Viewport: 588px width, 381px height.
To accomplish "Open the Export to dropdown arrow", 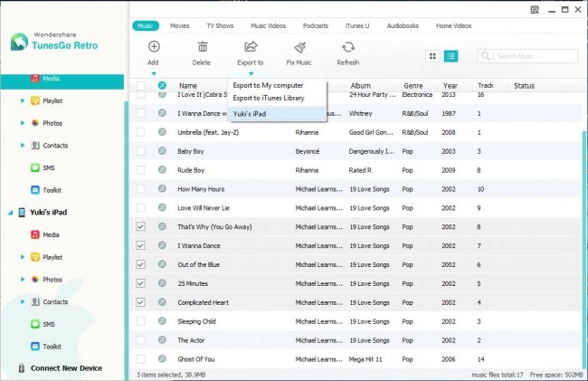I will [251, 74].
